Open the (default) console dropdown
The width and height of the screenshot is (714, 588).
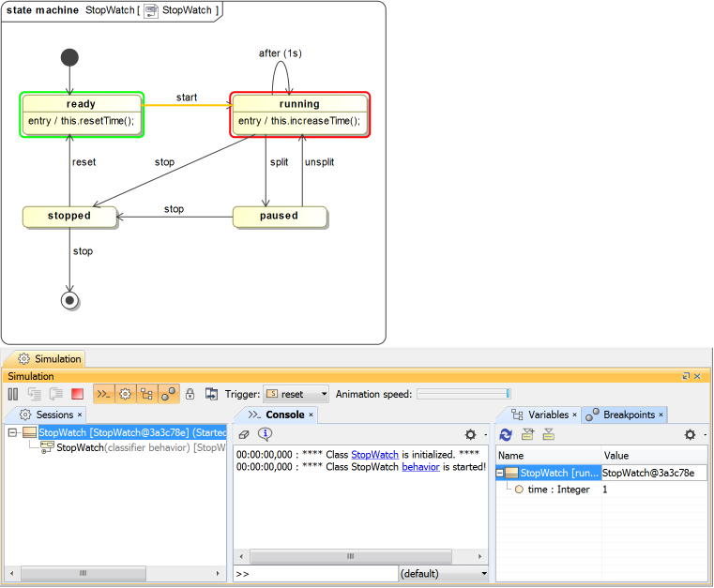443,574
